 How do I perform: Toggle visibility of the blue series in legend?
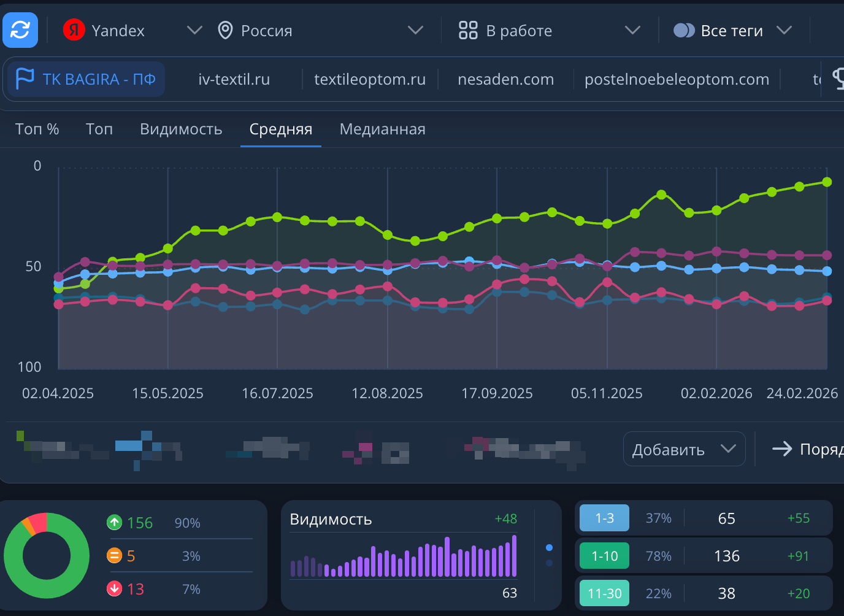click(x=129, y=444)
